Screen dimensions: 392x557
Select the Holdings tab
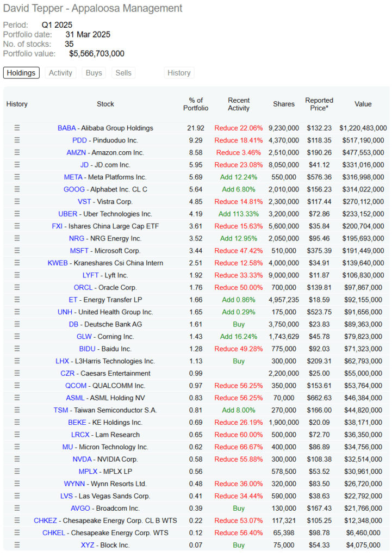[x=21, y=73]
